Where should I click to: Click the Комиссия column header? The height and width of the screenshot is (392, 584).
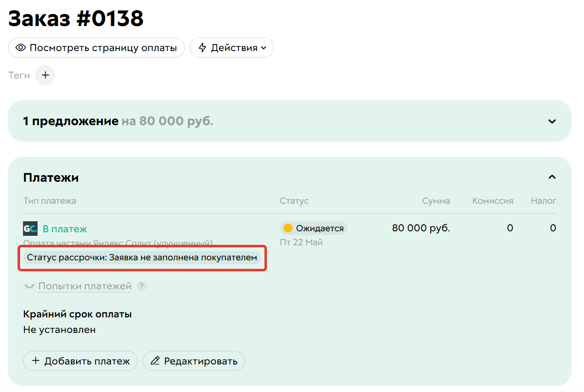point(493,201)
